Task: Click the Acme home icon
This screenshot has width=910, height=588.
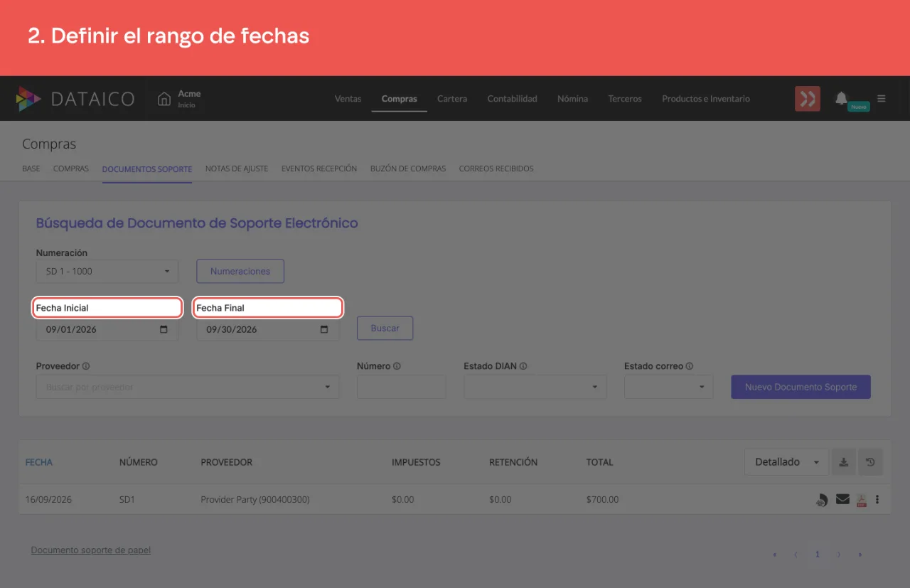Action: click(x=164, y=99)
